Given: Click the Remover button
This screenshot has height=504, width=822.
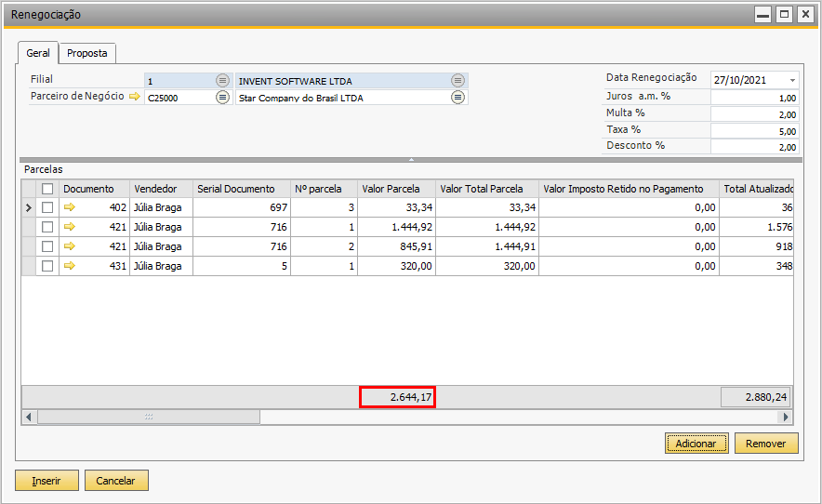Looking at the screenshot, I should pyautogui.click(x=766, y=444).
